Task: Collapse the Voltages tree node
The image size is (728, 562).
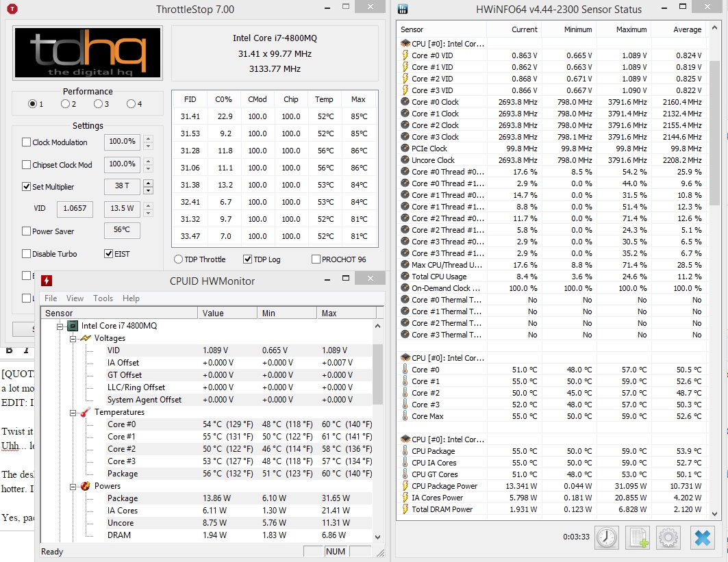Action: pyautogui.click(x=73, y=339)
